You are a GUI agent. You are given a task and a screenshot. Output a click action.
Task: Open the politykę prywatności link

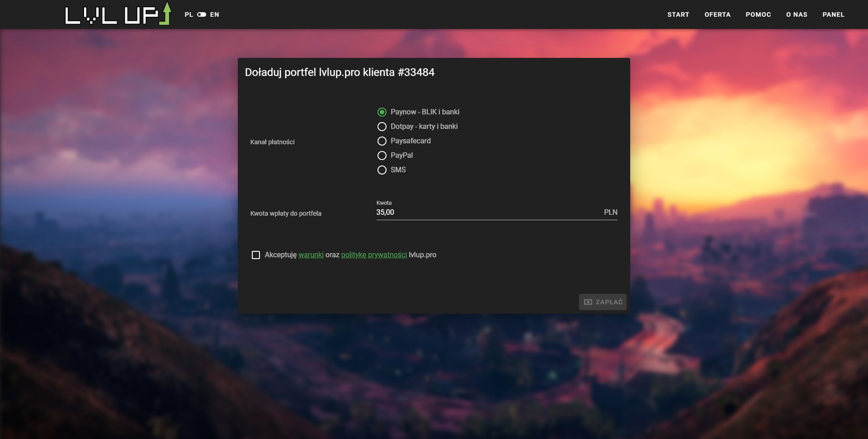pyautogui.click(x=374, y=255)
